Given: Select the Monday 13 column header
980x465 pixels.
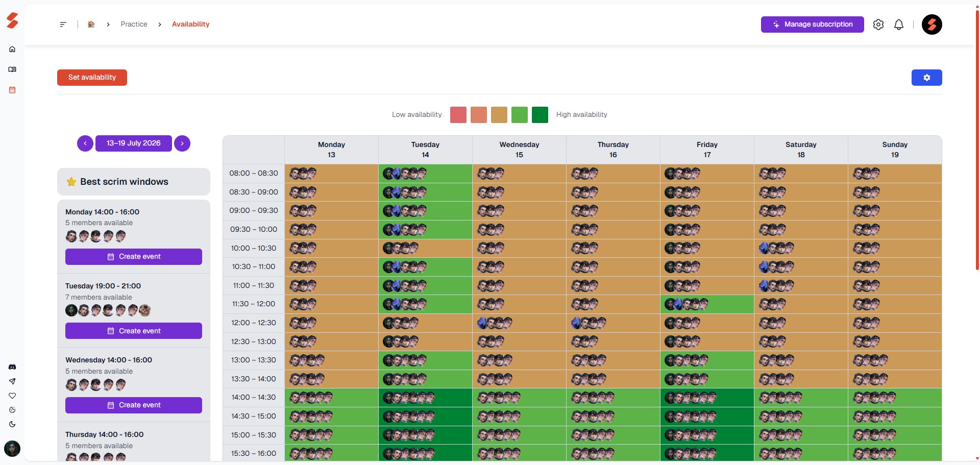Looking at the screenshot, I should pyautogui.click(x=331, y=150).
